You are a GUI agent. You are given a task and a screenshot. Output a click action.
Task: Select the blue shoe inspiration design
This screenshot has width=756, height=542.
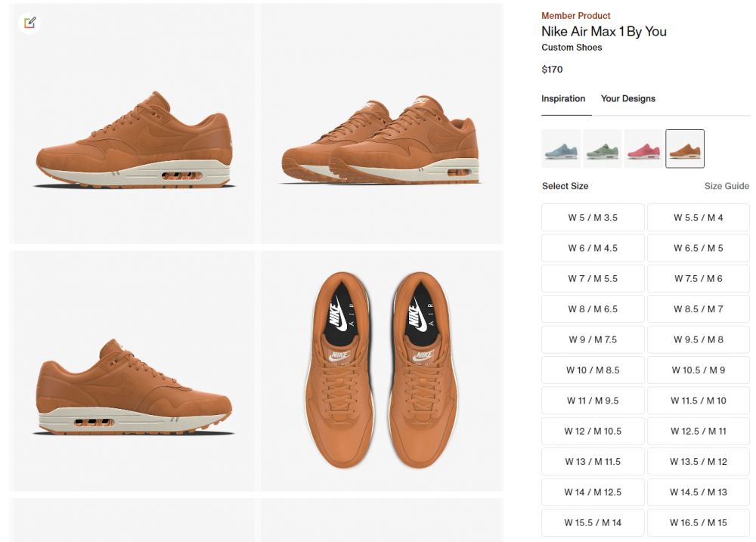click(x=561, y=148)
